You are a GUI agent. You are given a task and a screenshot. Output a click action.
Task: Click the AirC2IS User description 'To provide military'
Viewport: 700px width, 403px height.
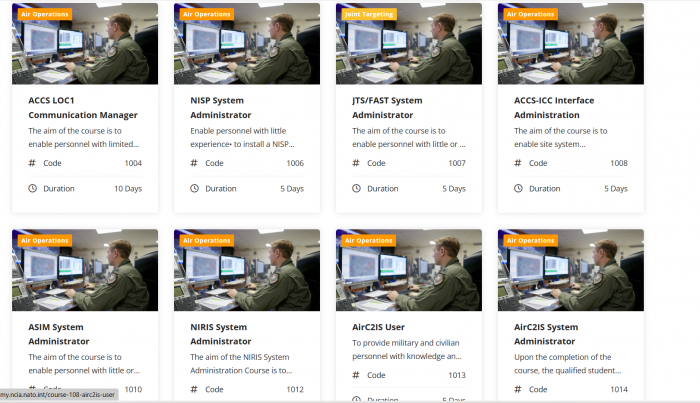407,349
